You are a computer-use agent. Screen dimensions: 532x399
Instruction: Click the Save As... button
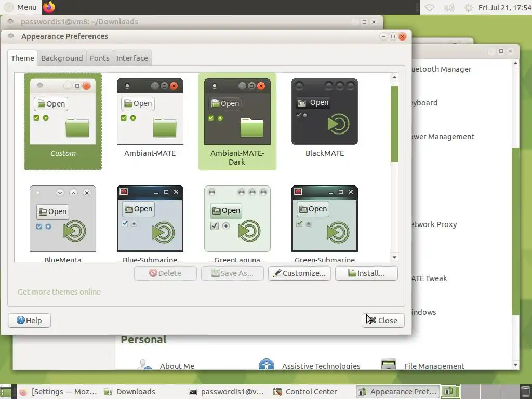point(232,273)
